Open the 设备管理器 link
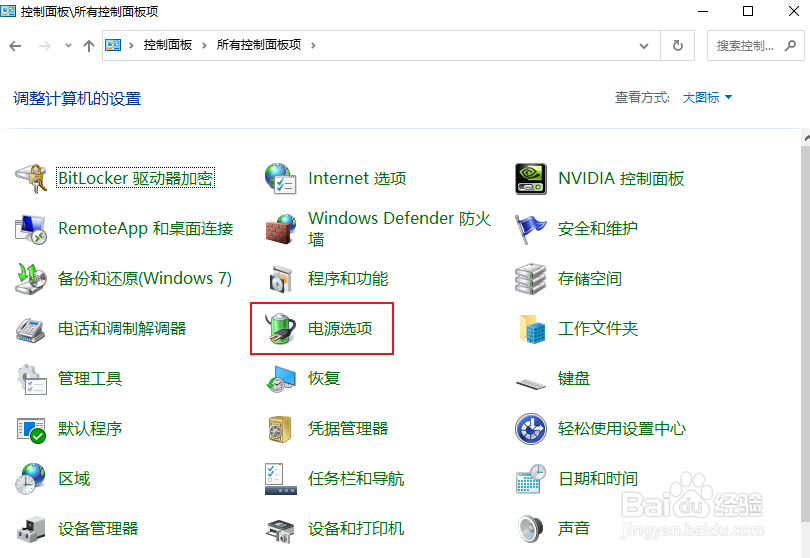Image resolution: width=810 pixels, height=558 pixels. point(98,529)
